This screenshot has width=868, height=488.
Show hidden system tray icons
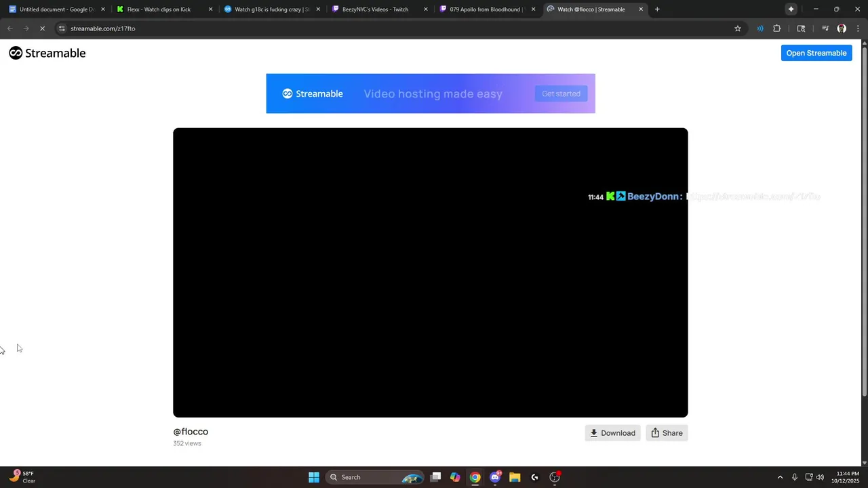[780, 477]
